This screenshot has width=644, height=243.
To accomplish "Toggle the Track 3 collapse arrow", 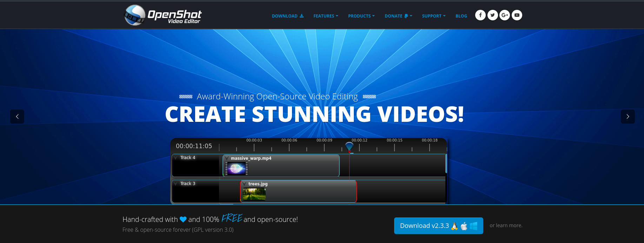I will 176,184.
